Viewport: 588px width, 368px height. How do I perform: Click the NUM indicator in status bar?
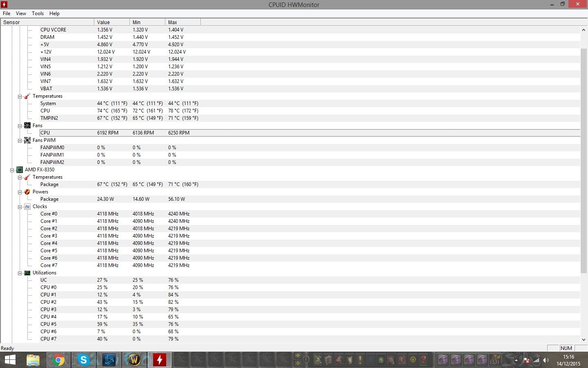pos(566,348)
